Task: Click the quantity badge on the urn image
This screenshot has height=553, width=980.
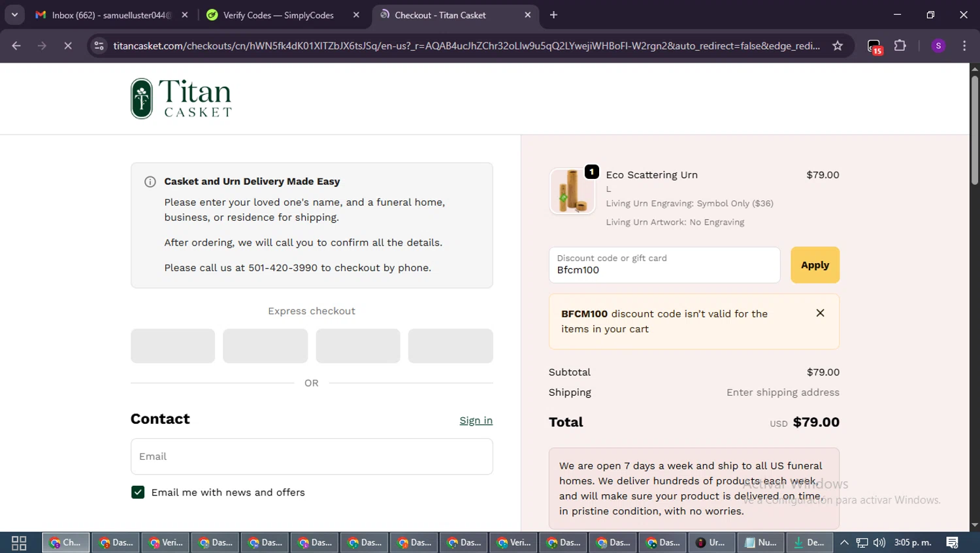Action: click(x=591, y=172)
